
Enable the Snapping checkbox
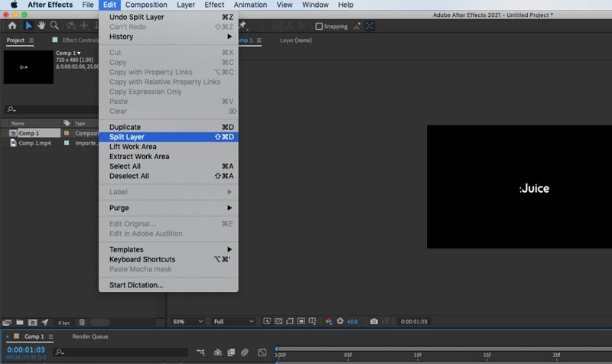point(319,26)
